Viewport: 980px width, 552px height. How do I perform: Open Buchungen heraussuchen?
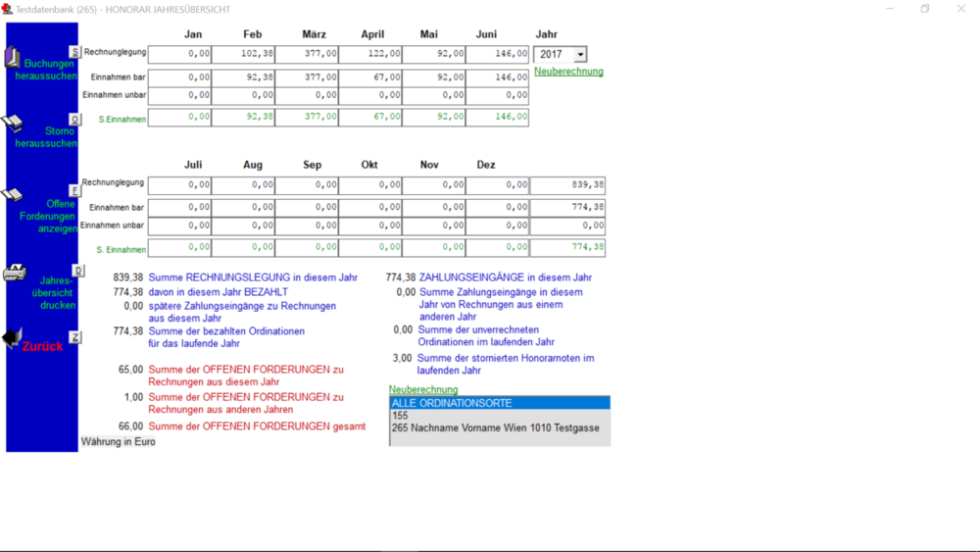click(46, 70)
